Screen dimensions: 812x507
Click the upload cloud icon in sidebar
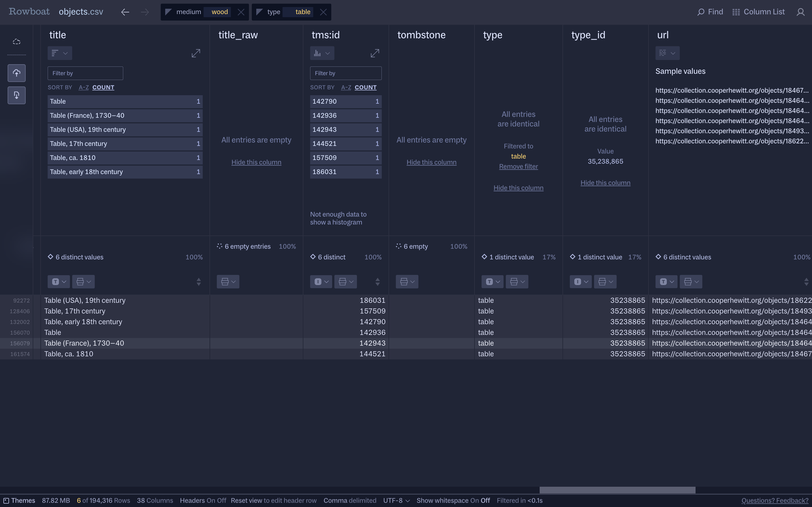pyautogui.click(x=16, y=73)
